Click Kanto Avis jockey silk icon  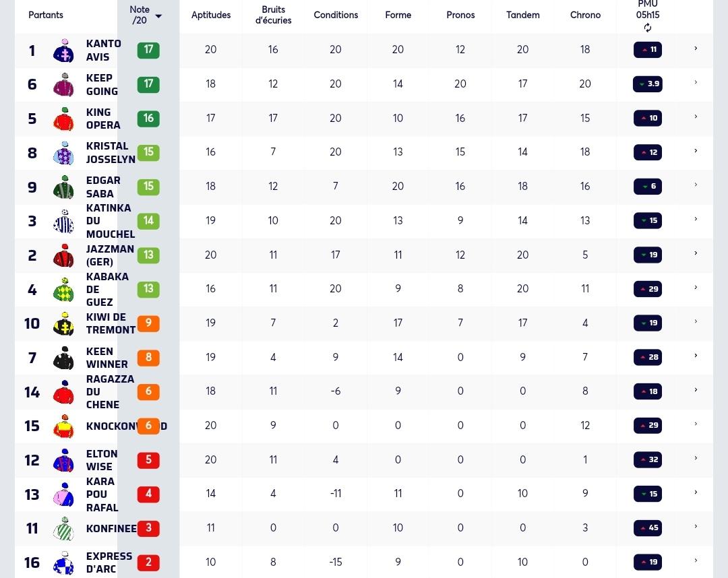click(63, 51)
